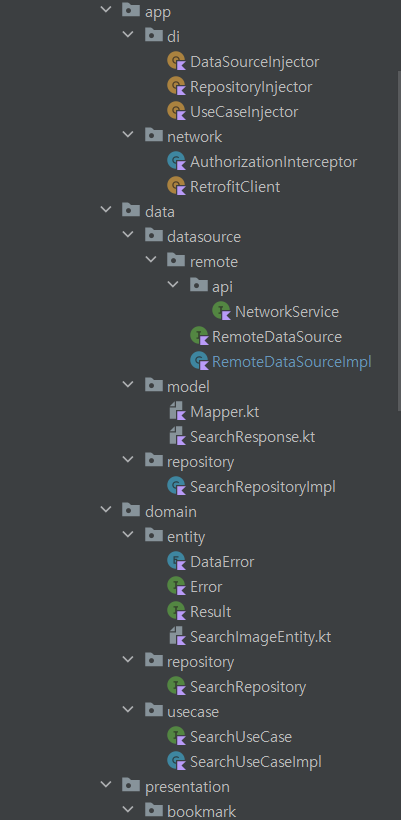Select the SearchUseCaseImpl file name
The height and width of the screenshot is (820, 401).
point(256,761)
